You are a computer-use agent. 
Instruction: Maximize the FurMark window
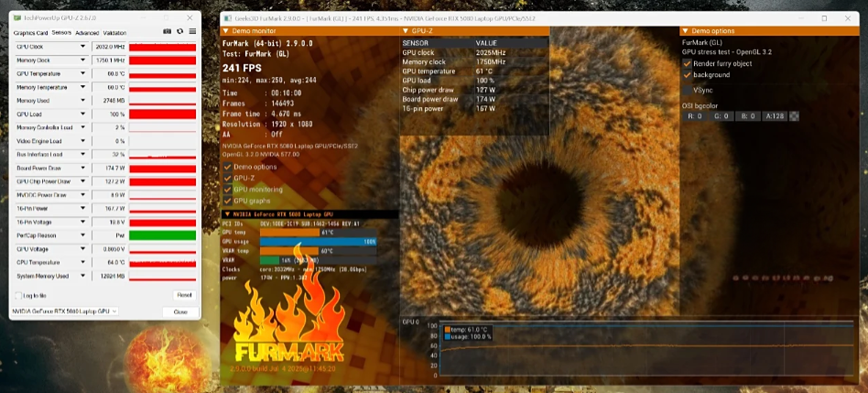click(x=824, y=18)
